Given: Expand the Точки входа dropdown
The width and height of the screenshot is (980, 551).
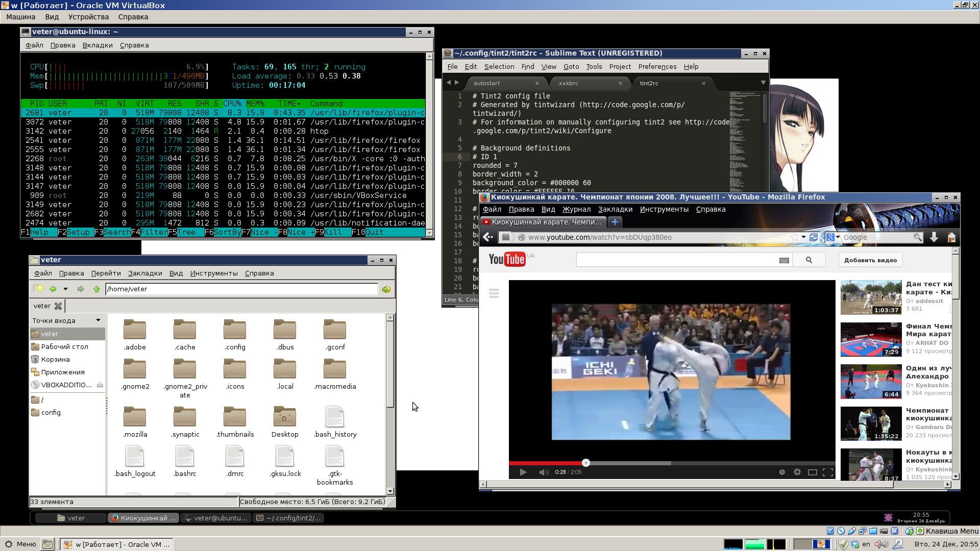Looking at the screenshot, I should tap(98, 320).
